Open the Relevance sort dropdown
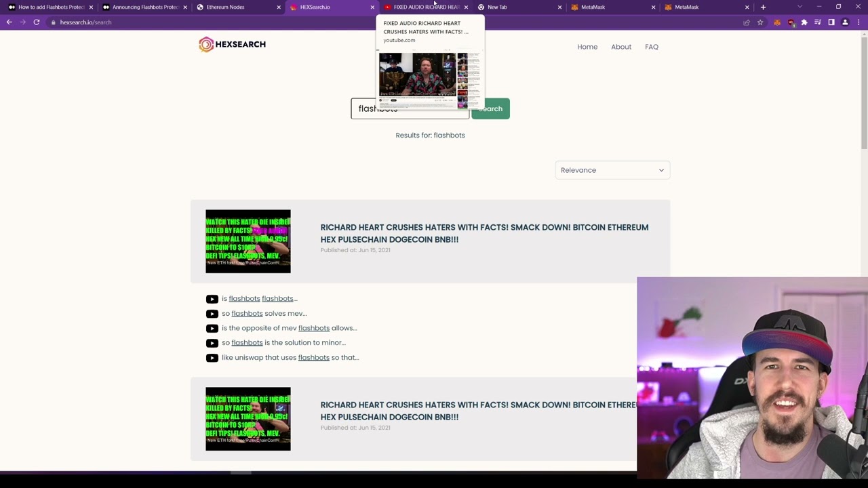 pos(612,170)
